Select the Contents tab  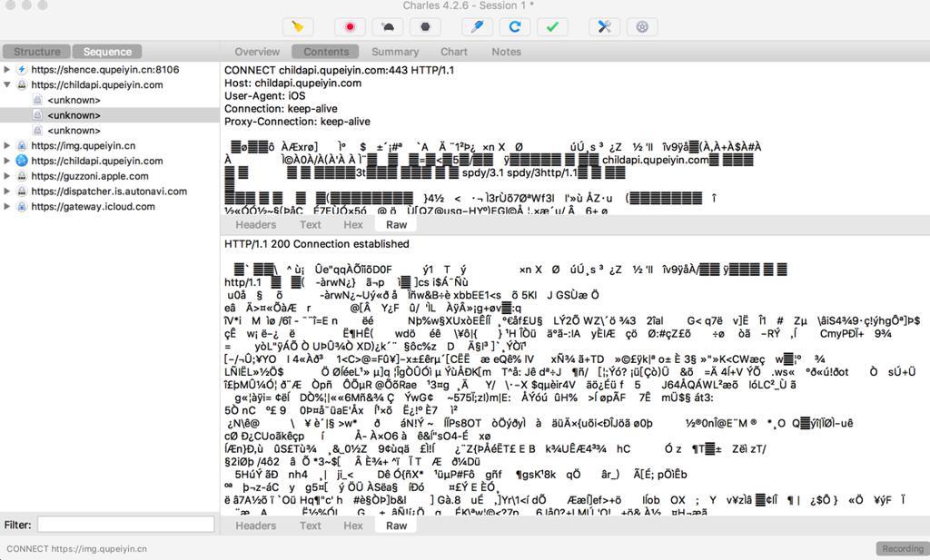coord(326,52)
